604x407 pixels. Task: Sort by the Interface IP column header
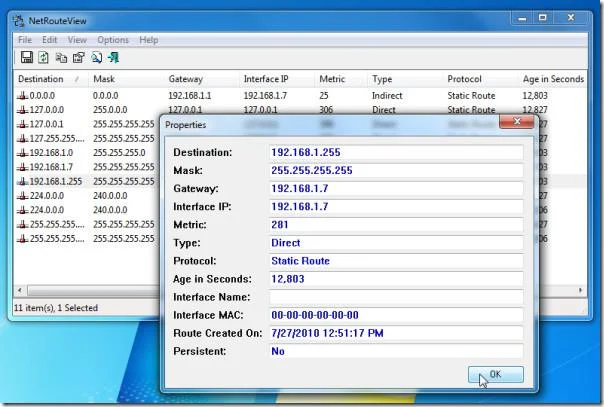pyautogui.click(x=277, y=79)
